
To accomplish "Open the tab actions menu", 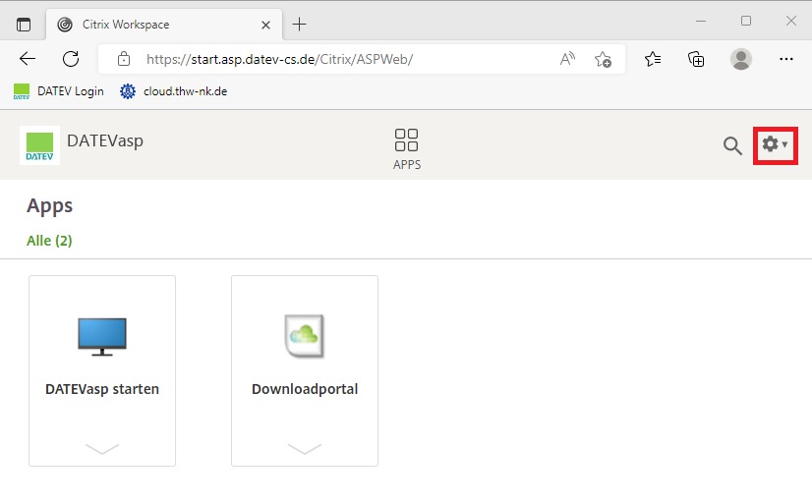I will (24, 25).
